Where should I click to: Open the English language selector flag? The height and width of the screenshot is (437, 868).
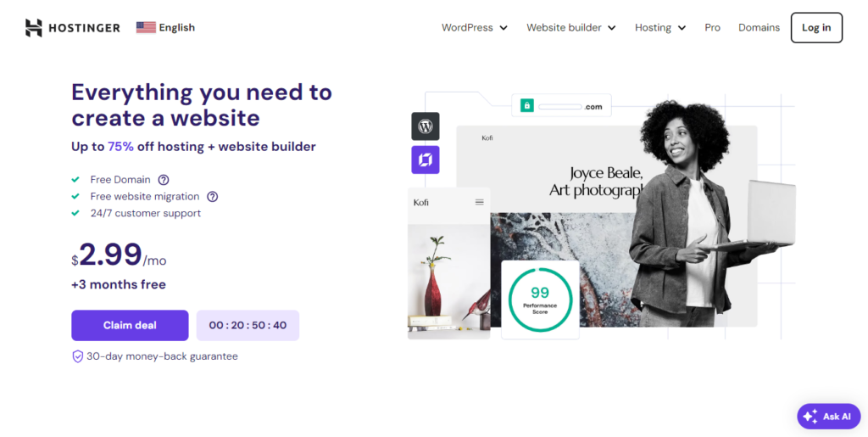[x=146, y=28]
